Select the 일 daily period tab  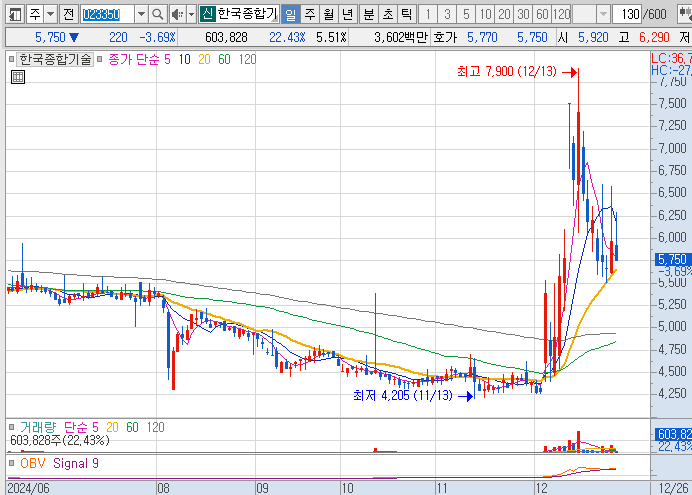click(x=291, y=15)
